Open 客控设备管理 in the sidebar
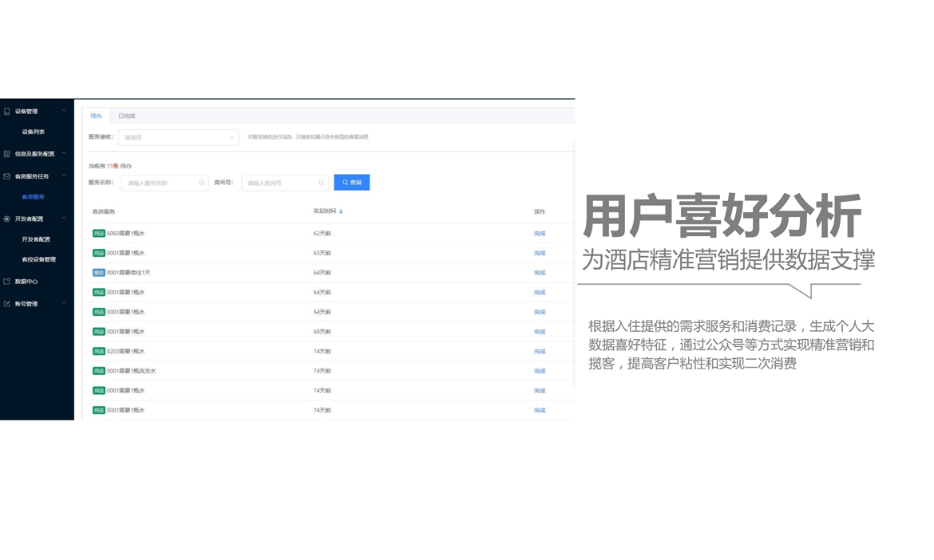This screenshot has width=934, height=560. coord(38,260)
